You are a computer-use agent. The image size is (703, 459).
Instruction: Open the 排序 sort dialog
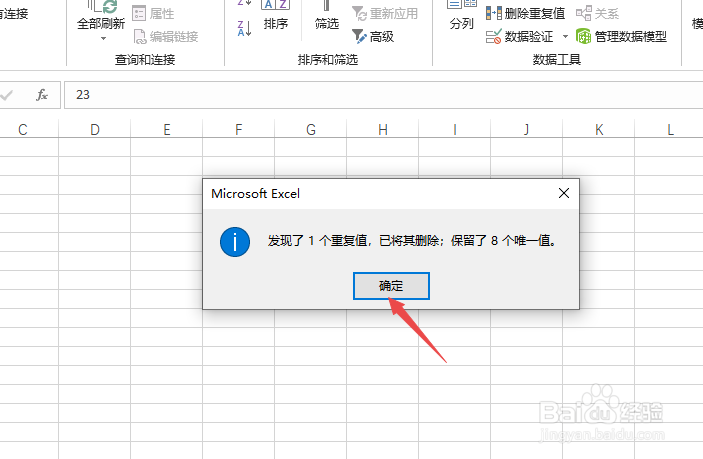pos(275,16)
